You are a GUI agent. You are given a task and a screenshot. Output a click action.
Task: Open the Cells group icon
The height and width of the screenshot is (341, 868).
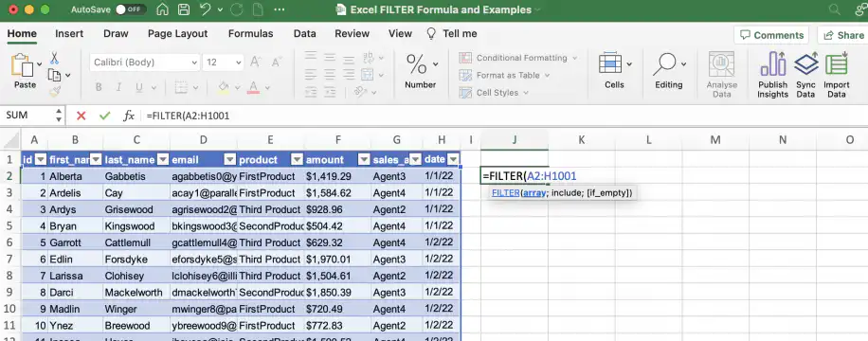pyautogui.click(x=610, y=63)
